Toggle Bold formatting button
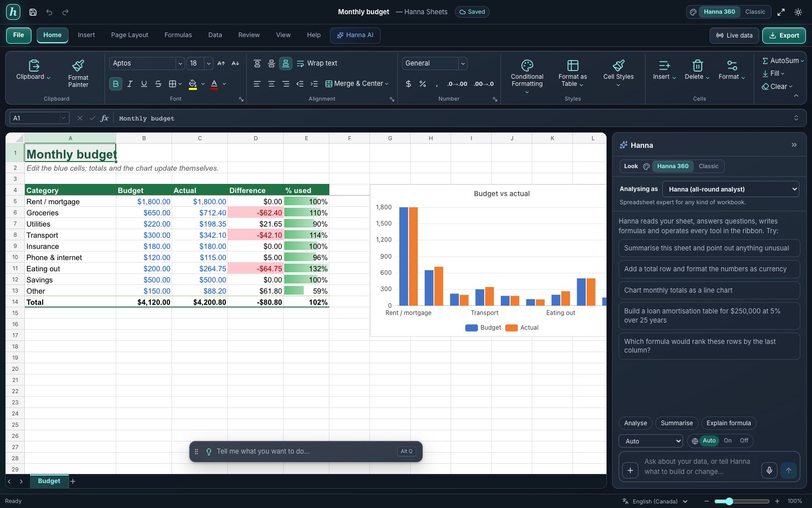Viewport: 812px width, 508px height. 116,84
